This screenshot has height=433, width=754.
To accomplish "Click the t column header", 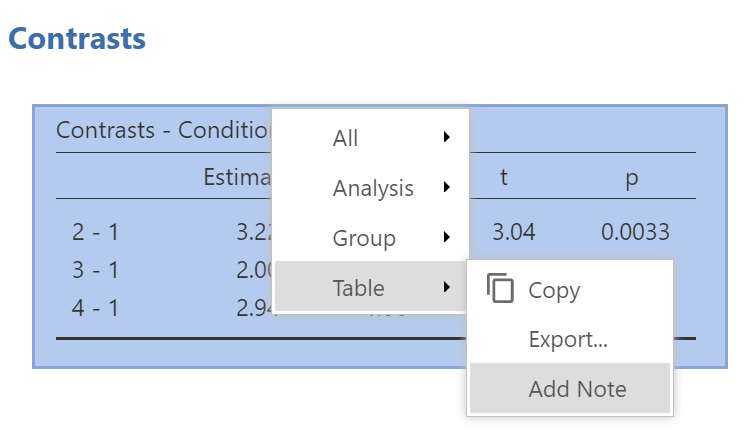I will pos(503,177).
